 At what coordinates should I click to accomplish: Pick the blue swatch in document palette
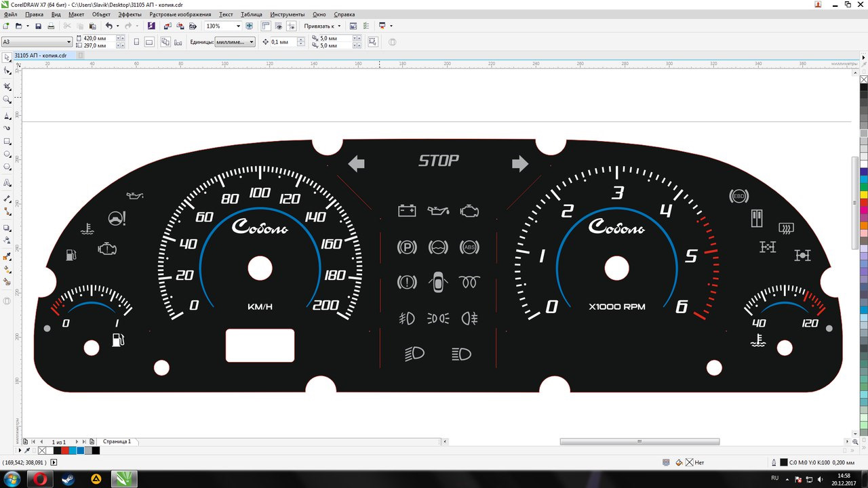pyautogui.click(x=80, y=450)
